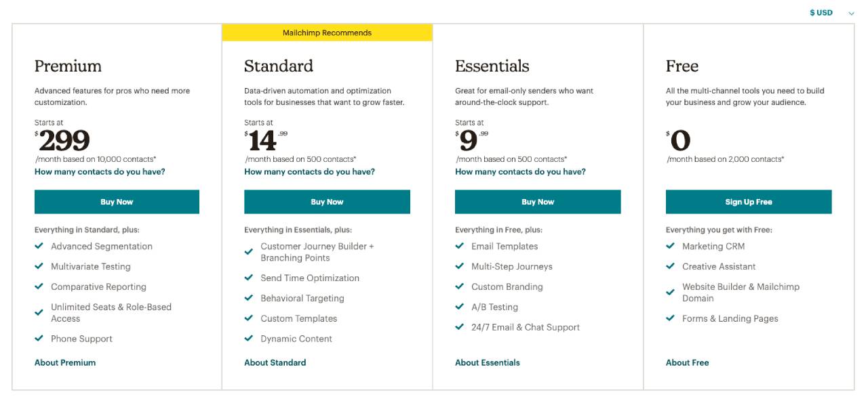The image size is (868, 401).
Task: Follow the About Essentials link
Action: click(x=487, y=362)
